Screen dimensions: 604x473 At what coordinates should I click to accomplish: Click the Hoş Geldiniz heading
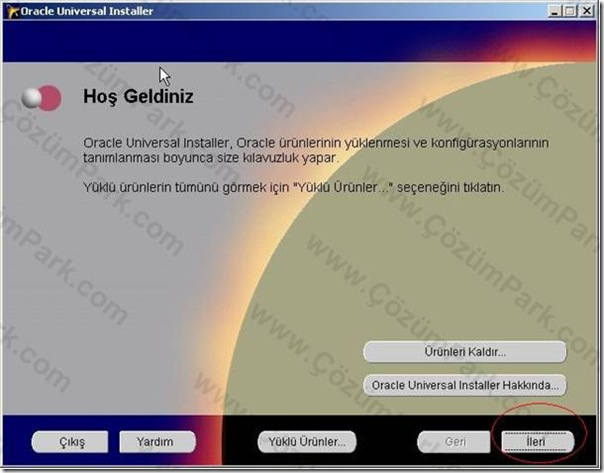(138, 96)
